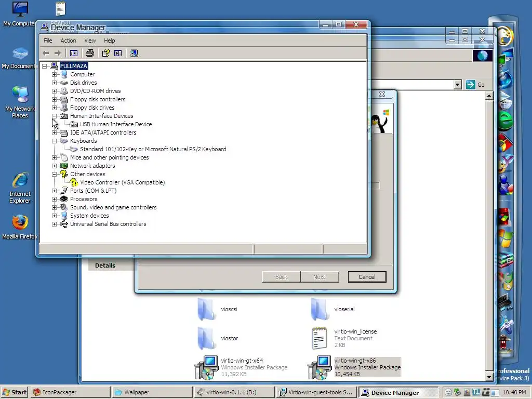The width and height of the screenshot is (532, 399).
Task: Open Properties via the question-mark sheet icon
Action: [x=106, y=54]
